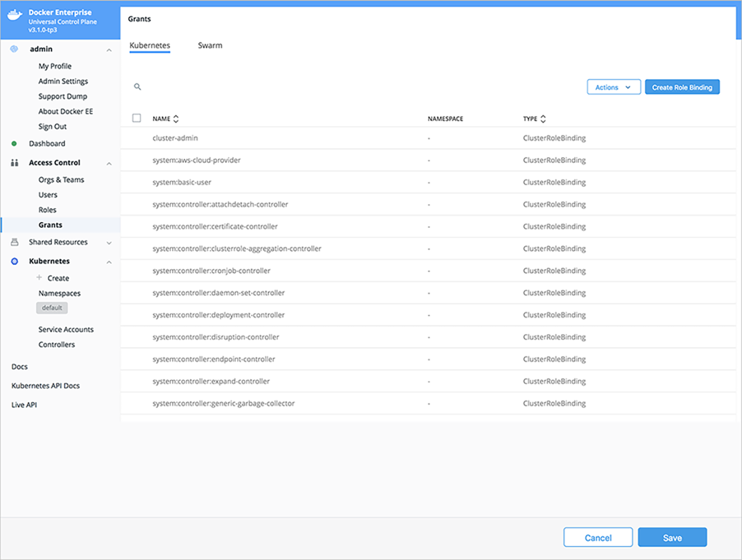
Task: Sort grants by the NAME column arrows
Action: (176, 119)
